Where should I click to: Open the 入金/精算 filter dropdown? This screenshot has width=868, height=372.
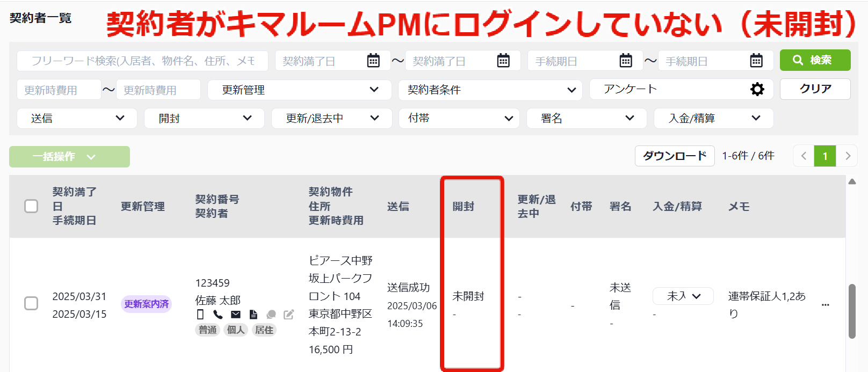(x=714, y=118)
